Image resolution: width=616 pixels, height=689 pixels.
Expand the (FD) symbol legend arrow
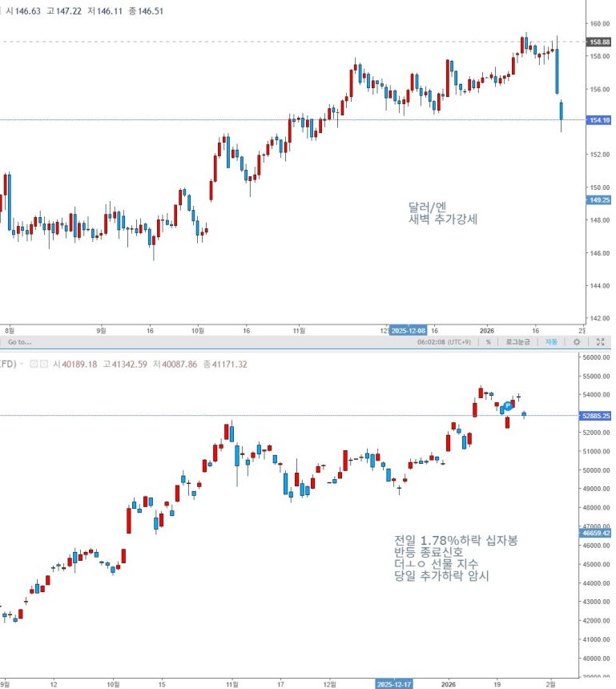[x=23, y=364]
